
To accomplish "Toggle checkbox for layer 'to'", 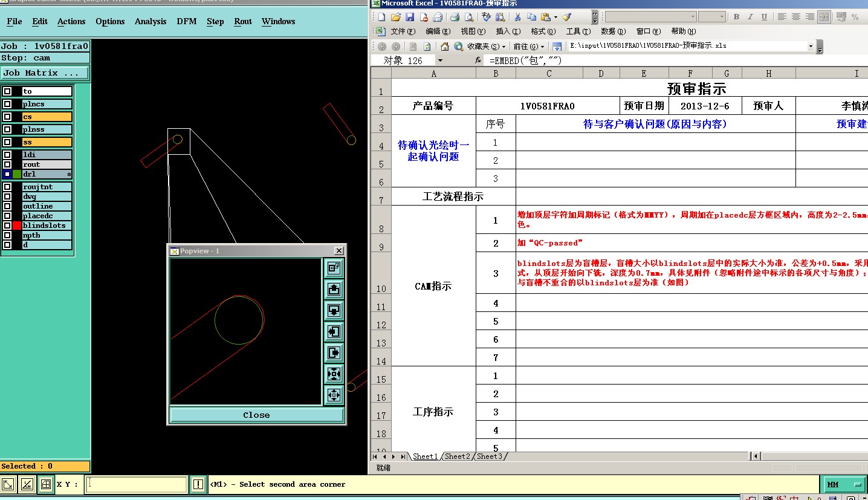I will pos(7,91).
